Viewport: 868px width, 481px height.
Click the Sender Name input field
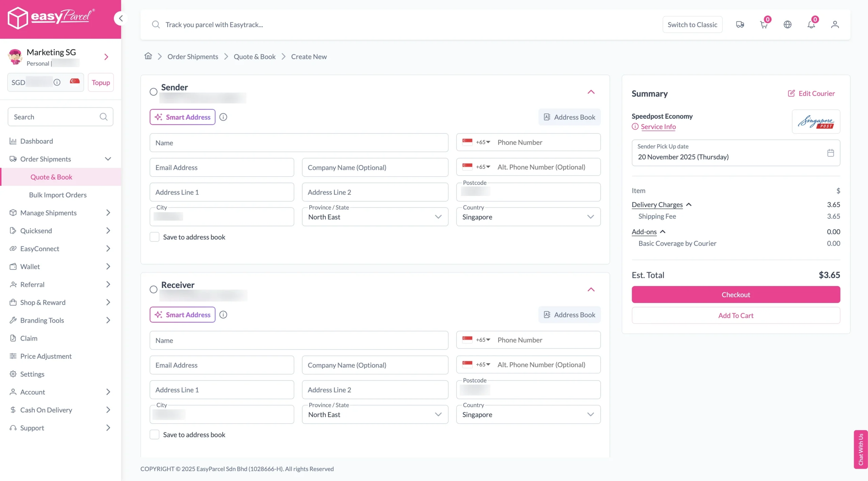pyautogui.click(x=299, y=143)
